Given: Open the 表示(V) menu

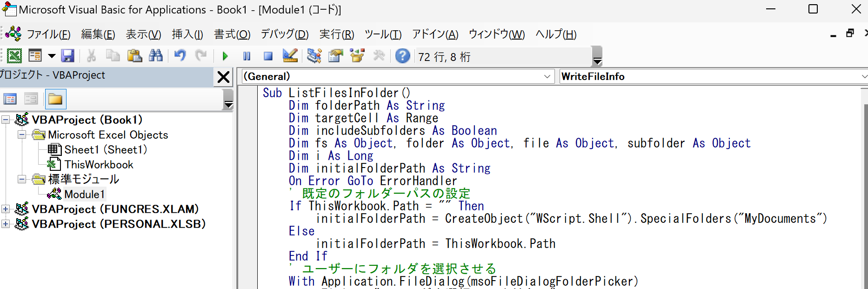Looking at the screenshot, I should tap(143, 34).
